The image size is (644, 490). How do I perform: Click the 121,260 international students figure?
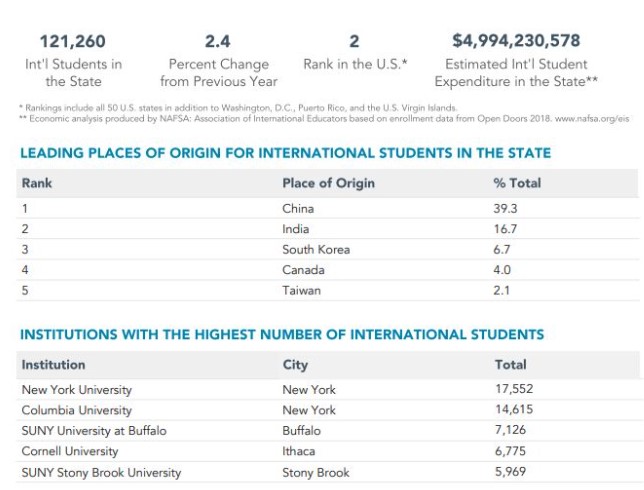[71, 41]
